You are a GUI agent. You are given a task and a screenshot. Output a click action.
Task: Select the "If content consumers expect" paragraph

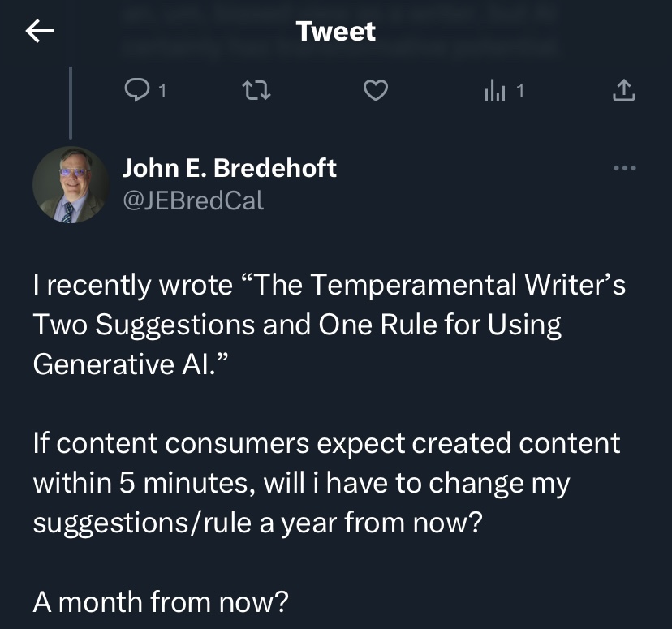(x=326, y=483)
